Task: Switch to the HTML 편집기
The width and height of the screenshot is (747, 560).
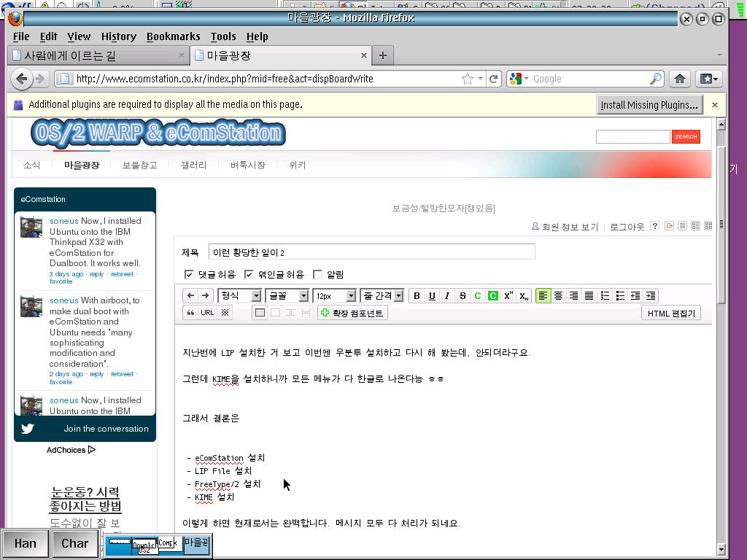Action: [x=671, y=313]
